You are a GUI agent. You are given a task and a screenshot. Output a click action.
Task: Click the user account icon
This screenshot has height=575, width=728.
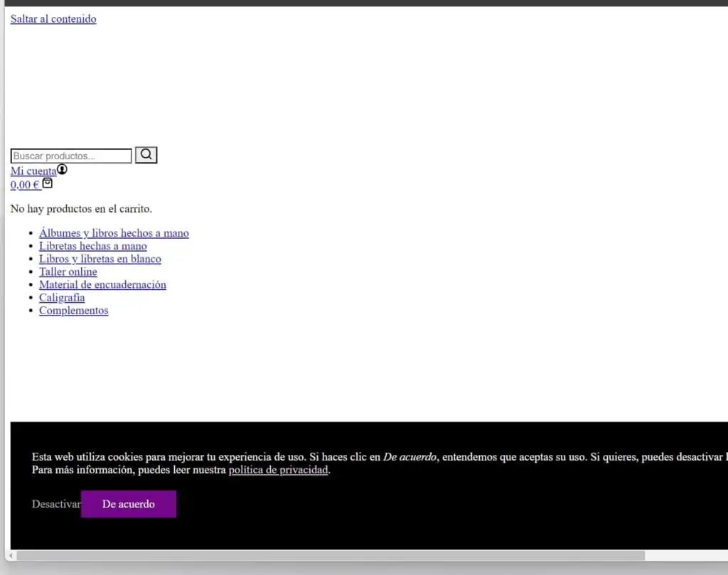(62, 170)
